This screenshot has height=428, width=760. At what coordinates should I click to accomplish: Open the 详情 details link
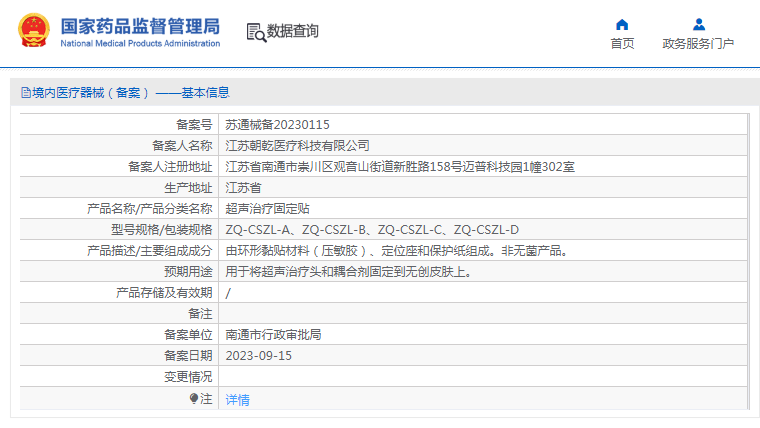click(238, 399)
